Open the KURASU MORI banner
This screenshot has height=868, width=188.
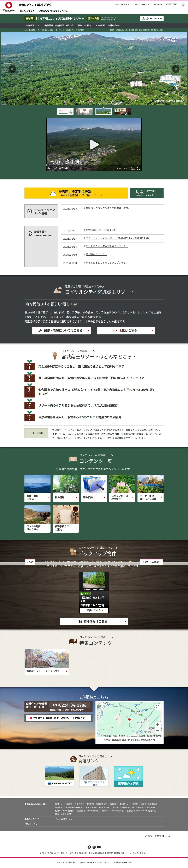click(x=152, y=18)
